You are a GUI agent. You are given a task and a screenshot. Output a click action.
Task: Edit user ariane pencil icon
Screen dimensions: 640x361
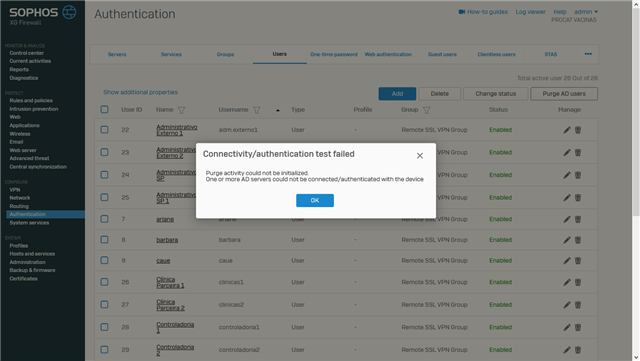567,219
